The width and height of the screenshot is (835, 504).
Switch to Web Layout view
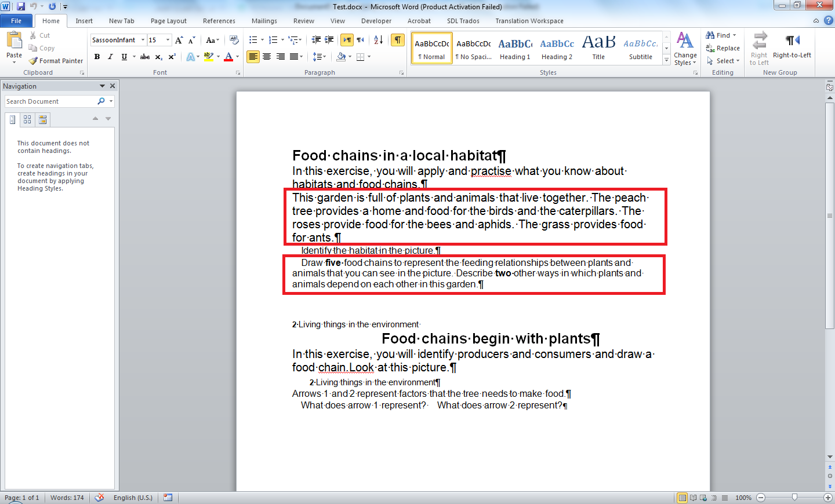(x=703, y=498)
